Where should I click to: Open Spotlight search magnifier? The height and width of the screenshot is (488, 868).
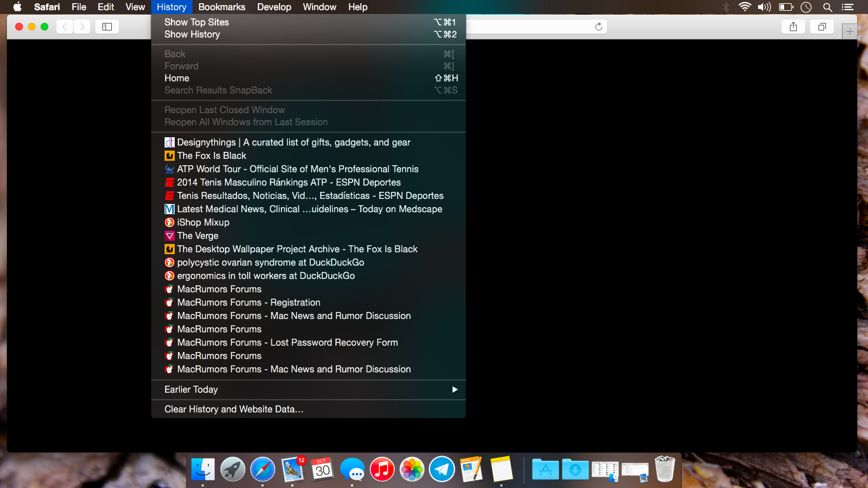[827, 7]
